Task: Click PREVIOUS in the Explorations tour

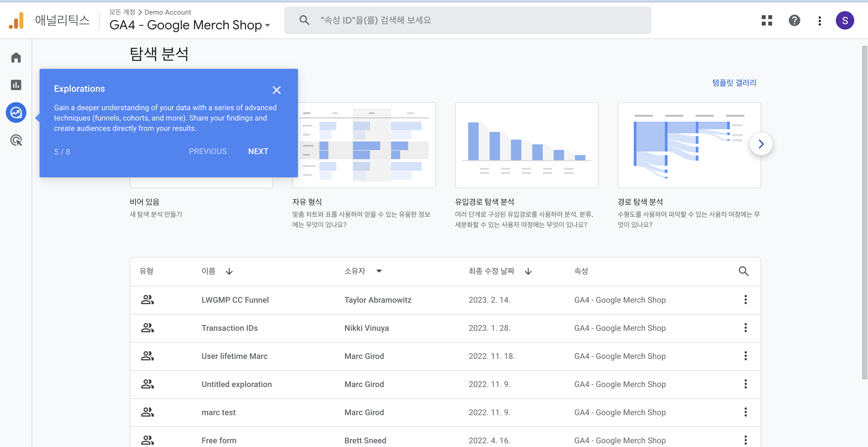Action: coord(208,151)
